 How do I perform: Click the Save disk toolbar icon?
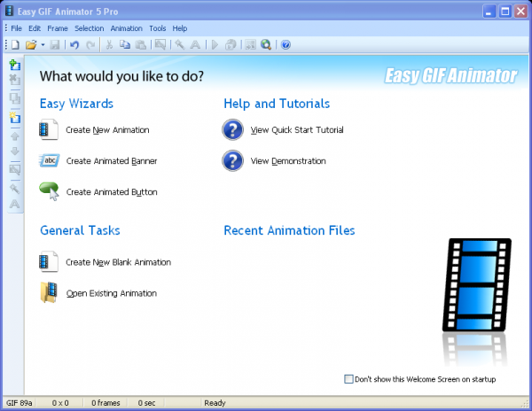tap(55, 44)
